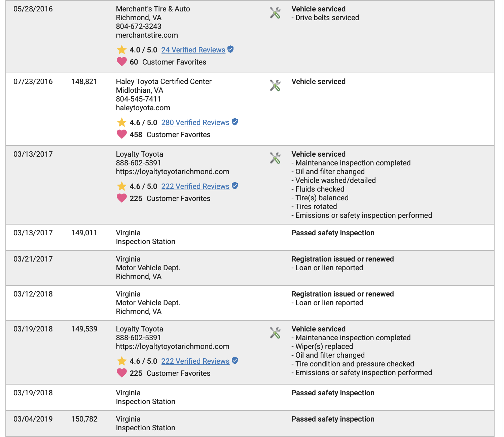504x437 pixels.
Task: Click wrench icon for Haley Toyota service
Action: point(275,86)
